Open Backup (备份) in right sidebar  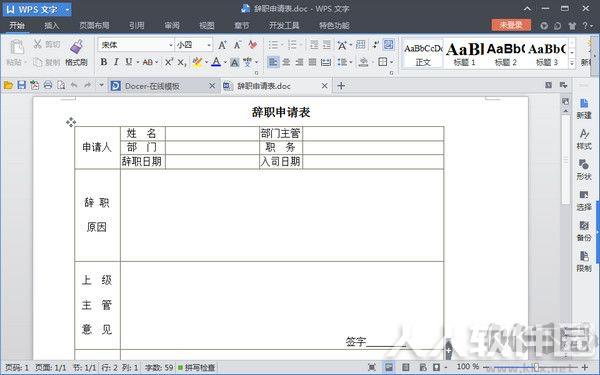pos(584,231)
